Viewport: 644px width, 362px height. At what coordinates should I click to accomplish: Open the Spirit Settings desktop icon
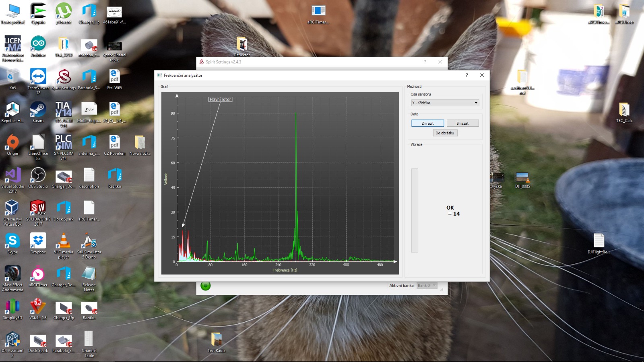coord(64,77)
